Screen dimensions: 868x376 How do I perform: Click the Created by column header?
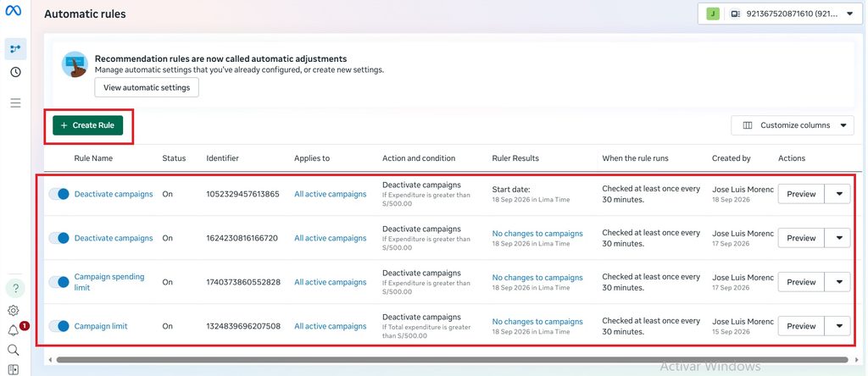tap(732, 158)
